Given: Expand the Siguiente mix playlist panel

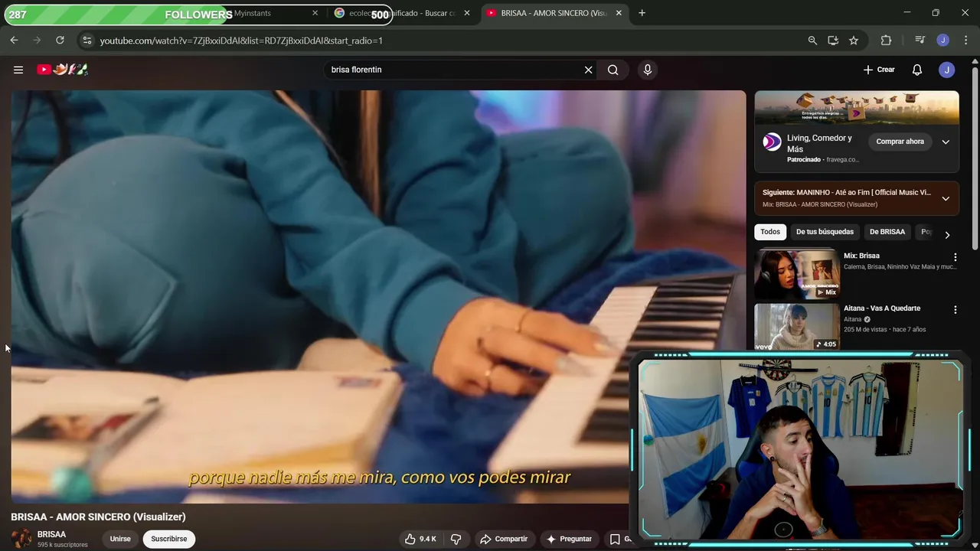Looking at the screenshot, I should 946,198.
